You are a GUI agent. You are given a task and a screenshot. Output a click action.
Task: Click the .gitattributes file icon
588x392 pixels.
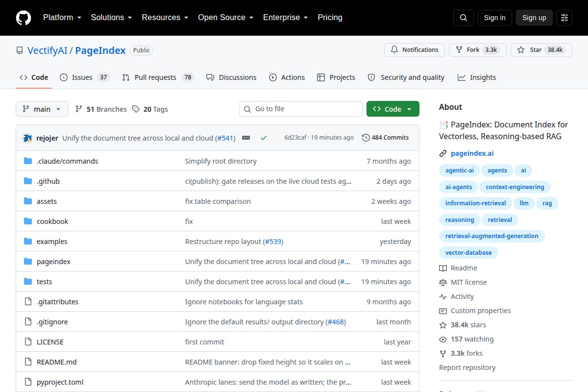[28, 302]
